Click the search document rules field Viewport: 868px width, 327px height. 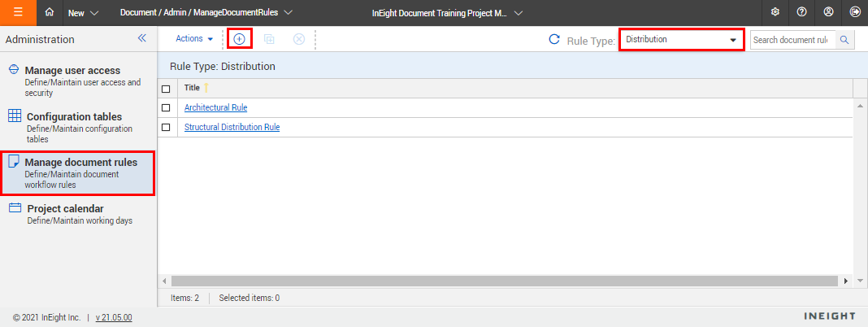[x=792, y=40]
